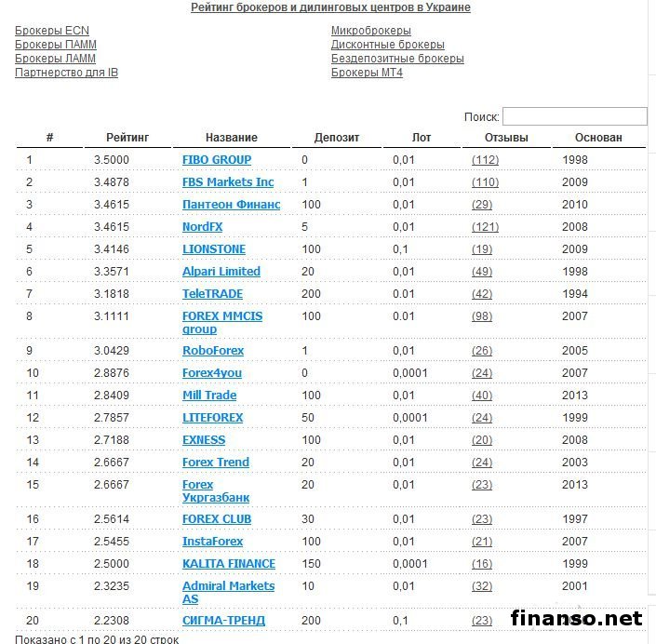656x644 pixels.
Task: Open the Микроброкеры link
Action: click(x=369, y=31)
